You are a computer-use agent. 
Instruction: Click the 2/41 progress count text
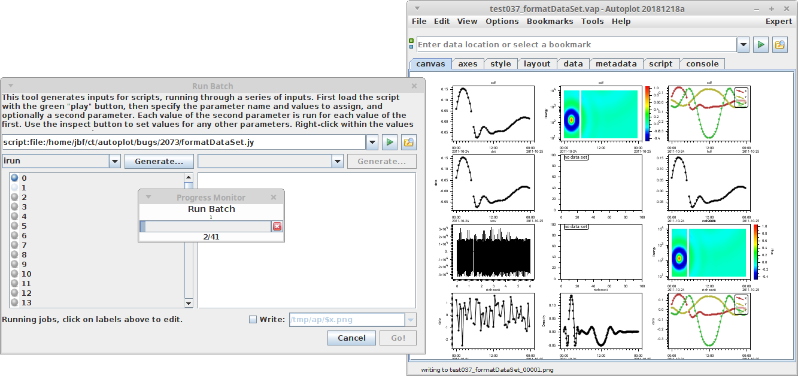tap(211, 237)
